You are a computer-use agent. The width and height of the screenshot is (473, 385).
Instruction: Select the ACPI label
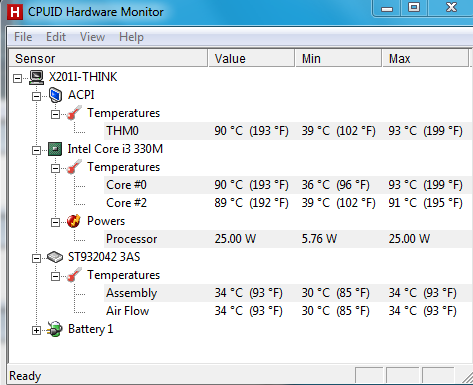point(81,95)
